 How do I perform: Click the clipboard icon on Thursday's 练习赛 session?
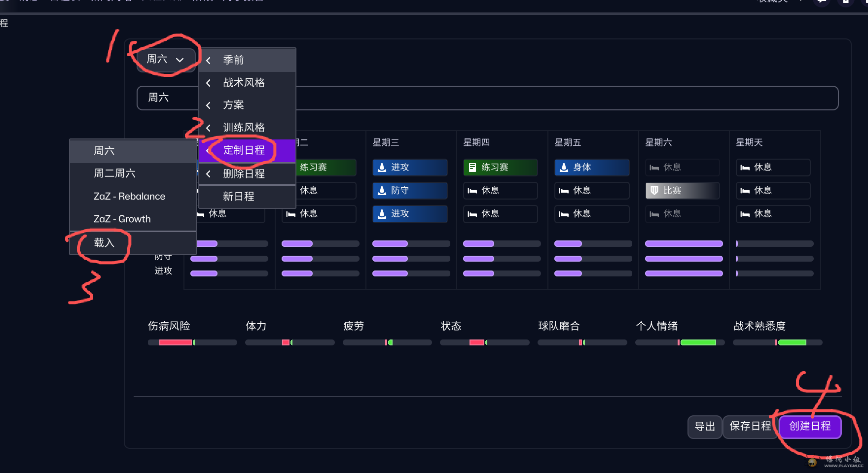(472, 168)
